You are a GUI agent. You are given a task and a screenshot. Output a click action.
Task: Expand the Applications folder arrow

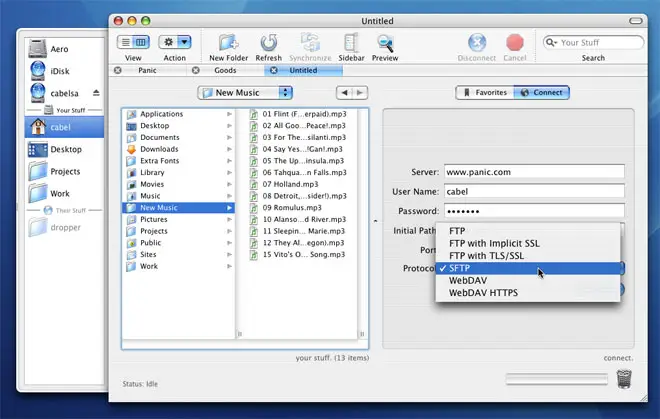(229, 114)
